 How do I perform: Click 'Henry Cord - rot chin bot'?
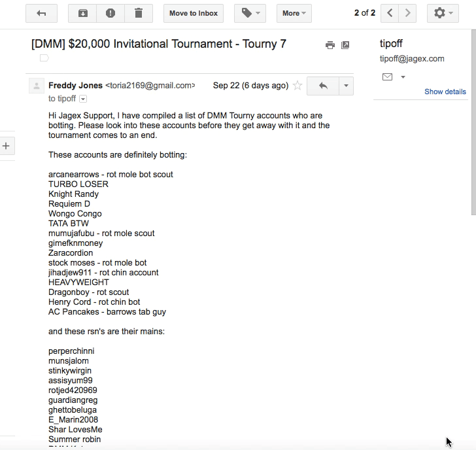[94, 302]
